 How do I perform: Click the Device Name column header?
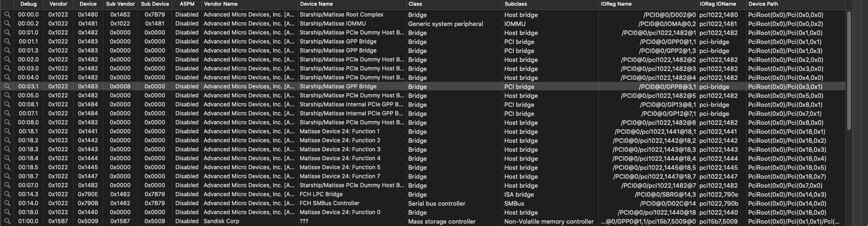coord(316,4)
